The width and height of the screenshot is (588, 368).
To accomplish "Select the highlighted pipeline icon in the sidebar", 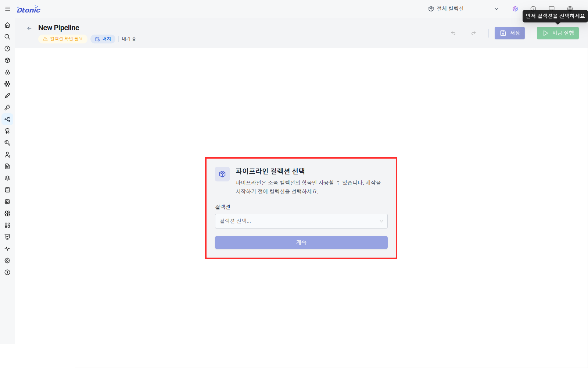I will (7, 119).
